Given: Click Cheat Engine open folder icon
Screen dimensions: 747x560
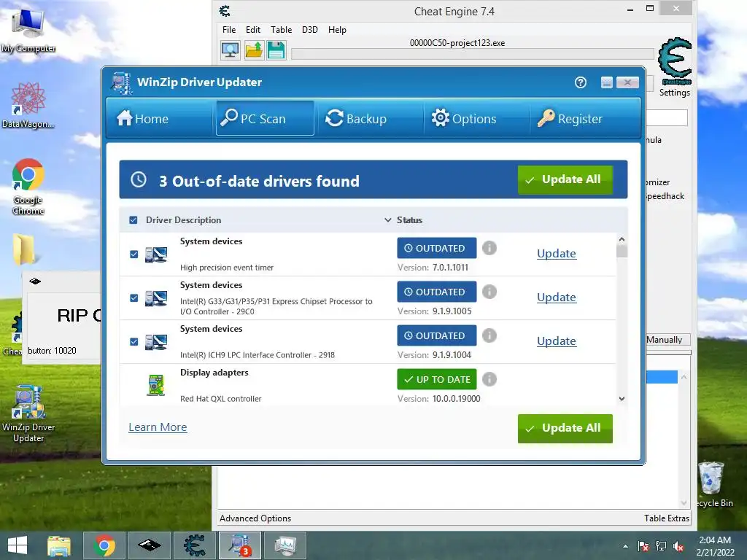Looking at the screenshot, I should 254,50.
